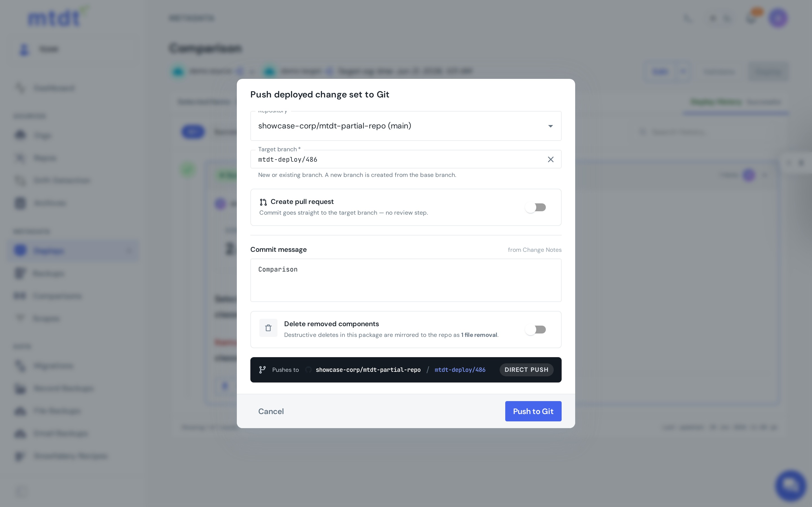Click the 'from Change Notes' label
This screenshot has height=507, width=812.
click(535, 250)
